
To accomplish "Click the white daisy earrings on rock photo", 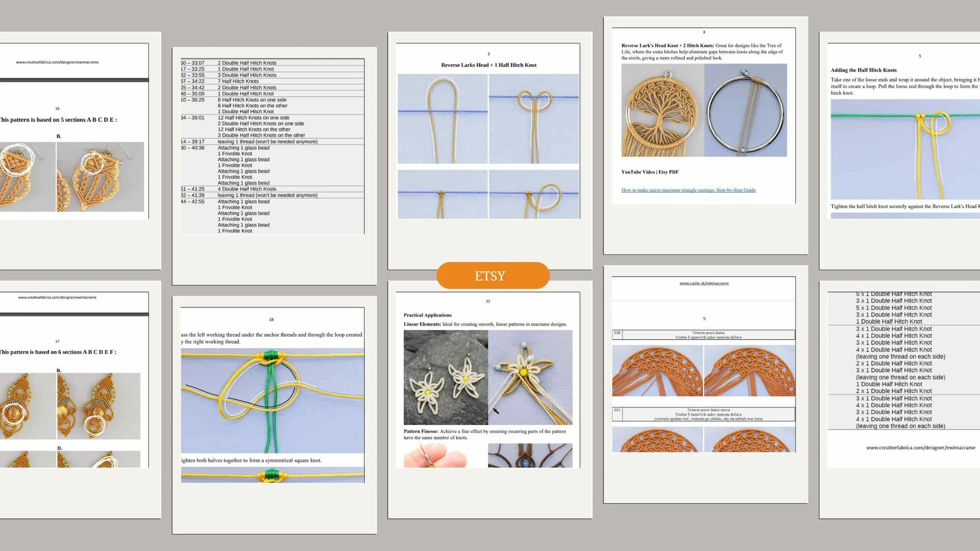I will 445,377.
